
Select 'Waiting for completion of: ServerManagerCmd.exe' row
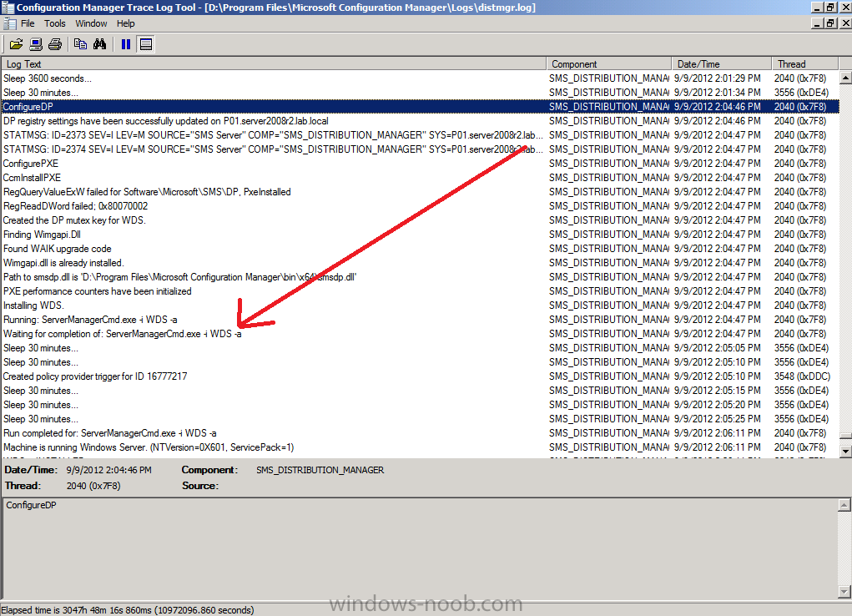point(420,334)
